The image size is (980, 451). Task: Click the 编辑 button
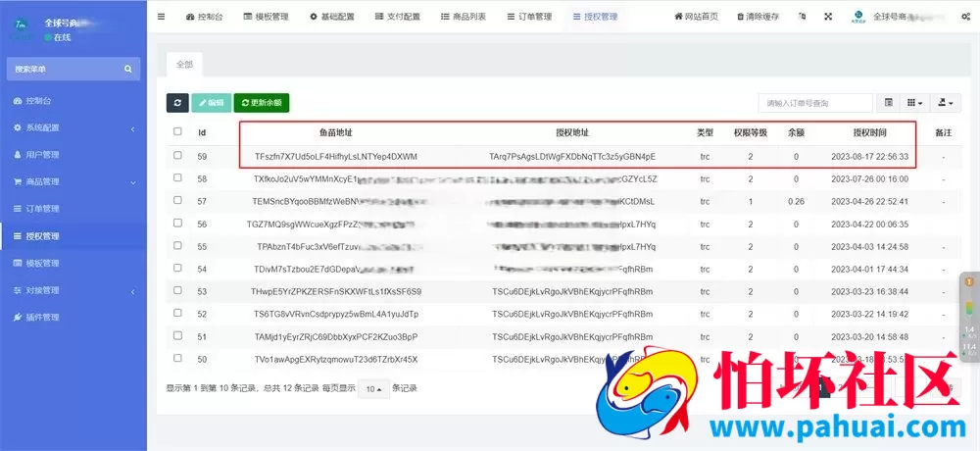click(x=212, y=103)
